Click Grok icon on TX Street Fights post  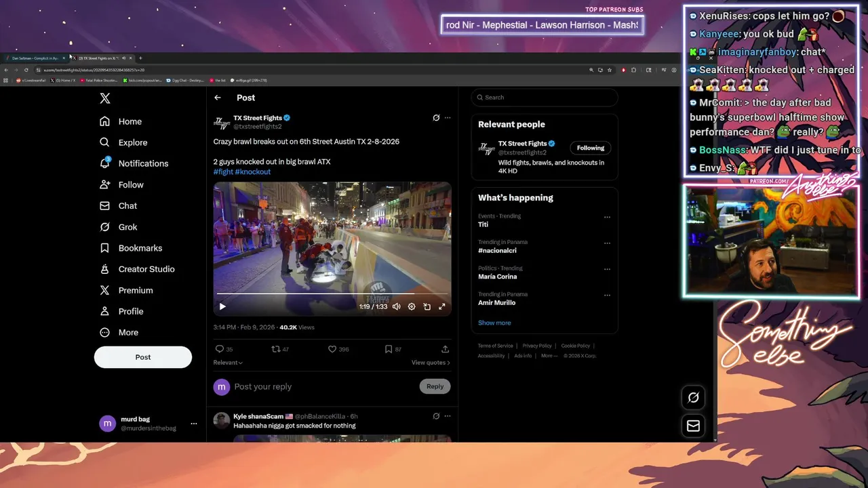[x=436, y=117]
